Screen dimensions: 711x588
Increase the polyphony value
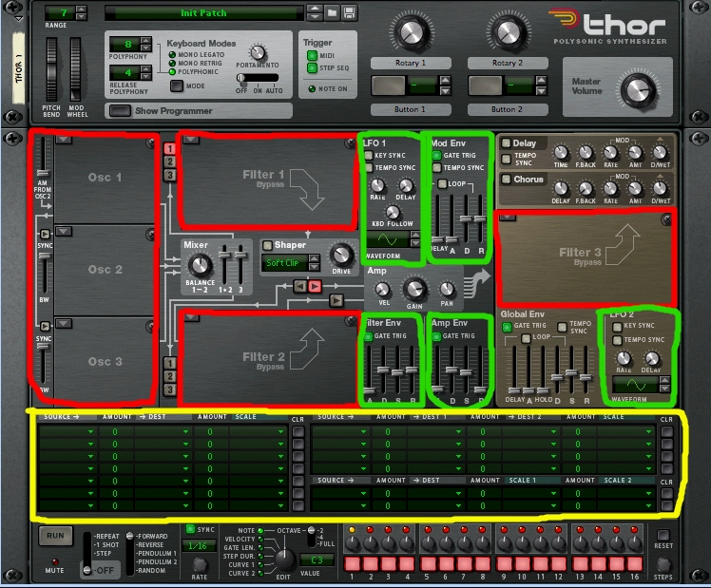(x=146, y=40)
